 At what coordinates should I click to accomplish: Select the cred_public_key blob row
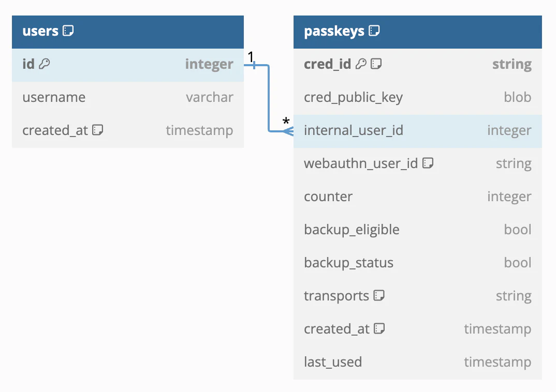pos(417,97)
